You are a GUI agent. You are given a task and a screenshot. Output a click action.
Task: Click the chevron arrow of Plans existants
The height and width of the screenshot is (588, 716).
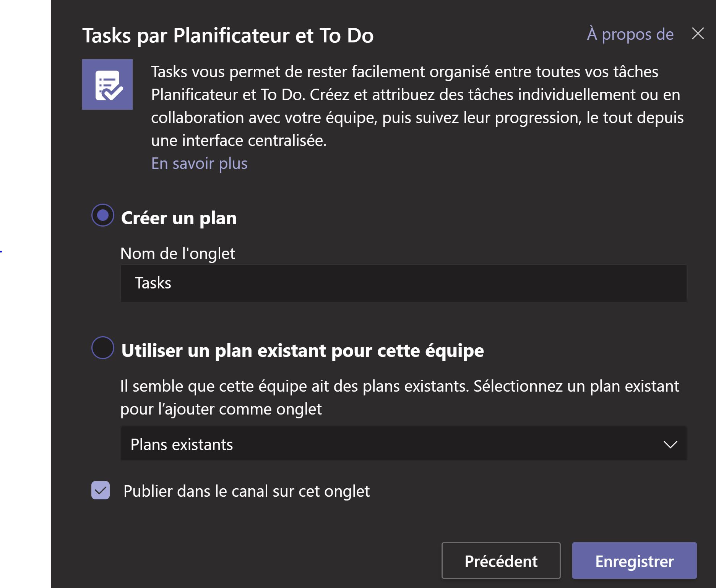tap(670, 444)
